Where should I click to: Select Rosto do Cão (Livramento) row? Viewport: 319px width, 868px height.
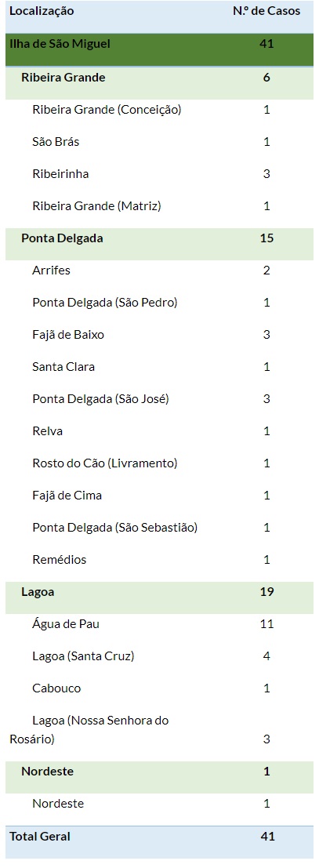pyautogui.click(x=160, y=463)
